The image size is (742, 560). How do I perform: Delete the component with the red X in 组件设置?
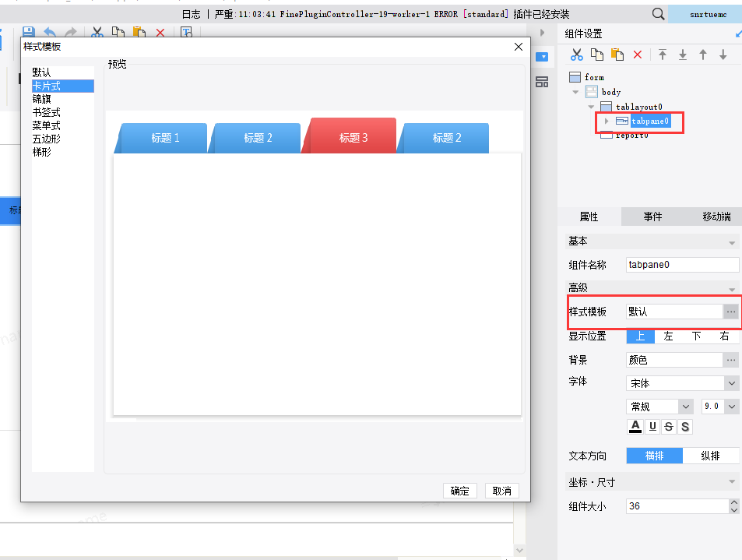638,55
